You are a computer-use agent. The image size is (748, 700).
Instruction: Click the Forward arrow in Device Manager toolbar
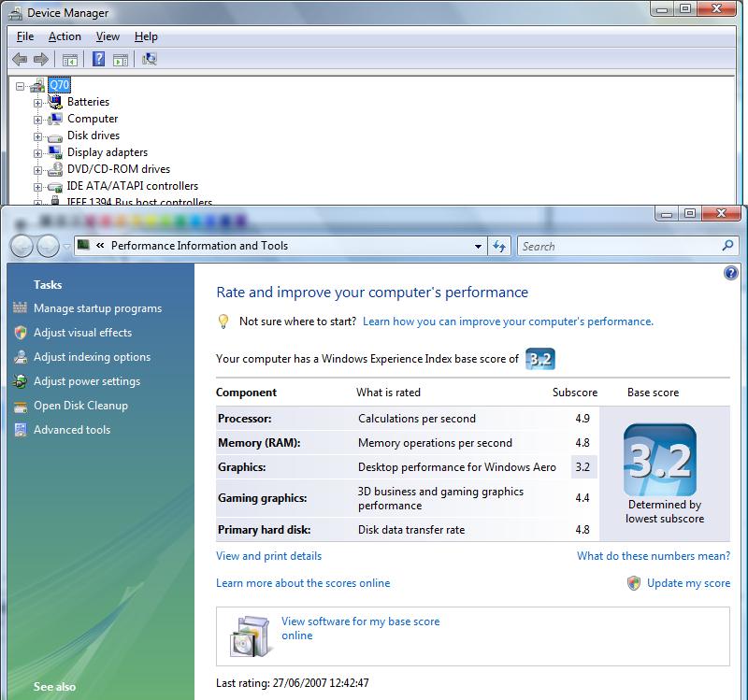click(41, 59)
